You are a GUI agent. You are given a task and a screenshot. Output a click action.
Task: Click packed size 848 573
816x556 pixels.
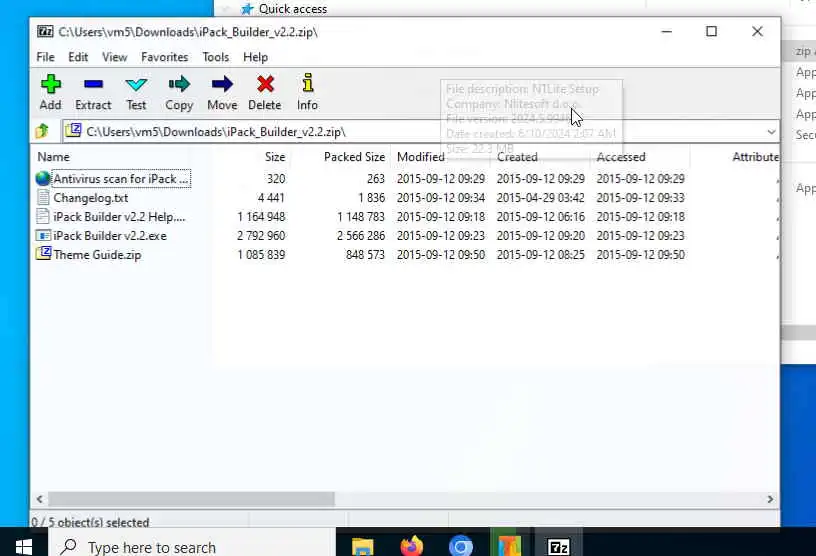coord(365,255)
